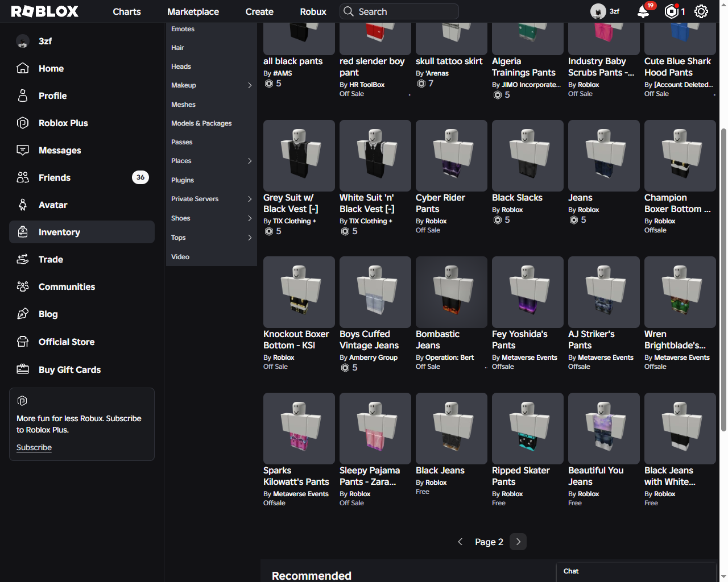The image size is (728, 582).
Task: Open the Chat panel
Action: [x=636, y=572]
